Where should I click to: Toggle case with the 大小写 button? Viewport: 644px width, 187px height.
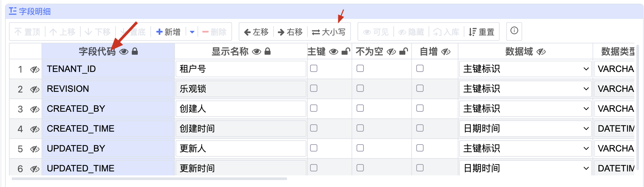coord(329,32)
